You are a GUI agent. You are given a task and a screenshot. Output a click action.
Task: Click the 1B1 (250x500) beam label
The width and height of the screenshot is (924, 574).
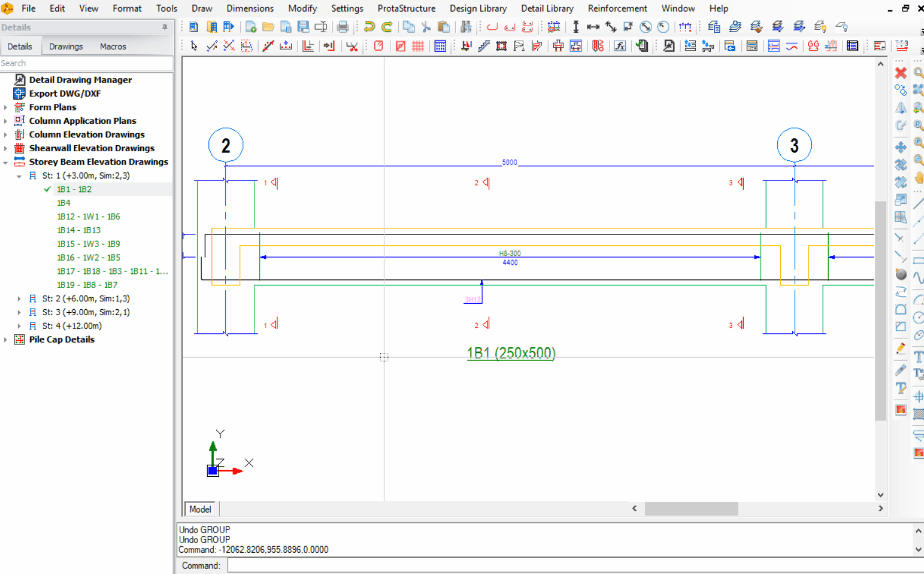(511, 354)
